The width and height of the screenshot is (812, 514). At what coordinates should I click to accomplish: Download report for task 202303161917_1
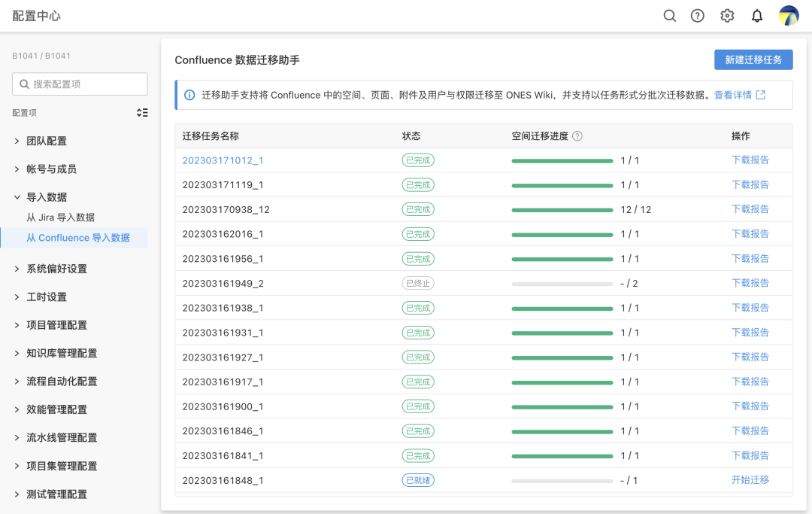[x=750, y=382]
